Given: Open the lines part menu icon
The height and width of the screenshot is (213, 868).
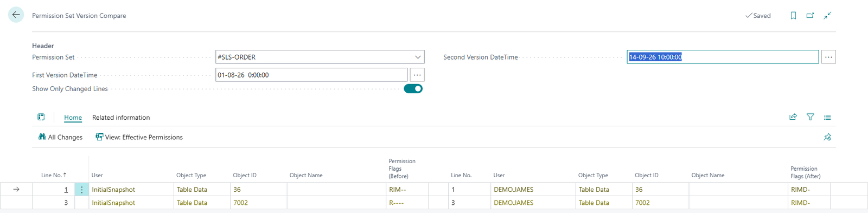Looking at the screenshot, I should (41, 117).
